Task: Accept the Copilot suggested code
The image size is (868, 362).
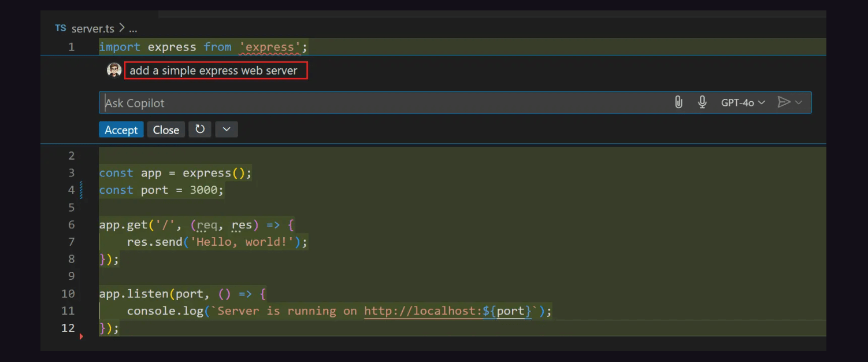Action: click(121, 129)
